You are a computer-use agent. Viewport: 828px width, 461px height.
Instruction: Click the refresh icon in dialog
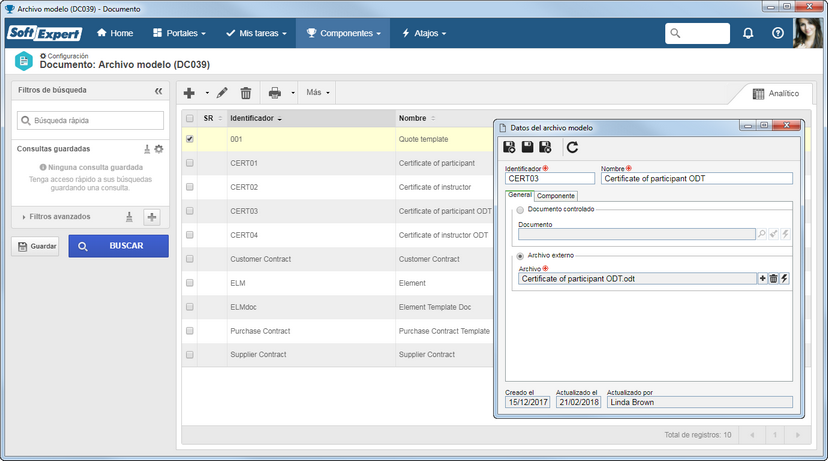(x=572, y=147)
